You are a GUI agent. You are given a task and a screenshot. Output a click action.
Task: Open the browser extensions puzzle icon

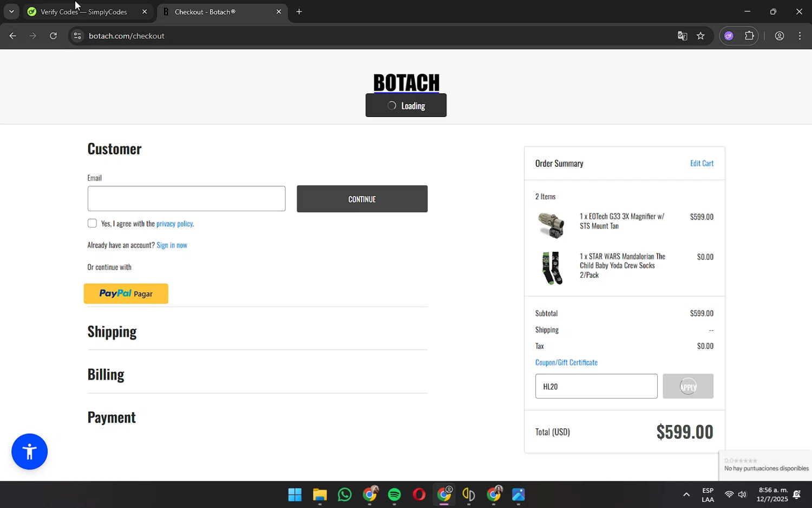(x=749, y=36)
